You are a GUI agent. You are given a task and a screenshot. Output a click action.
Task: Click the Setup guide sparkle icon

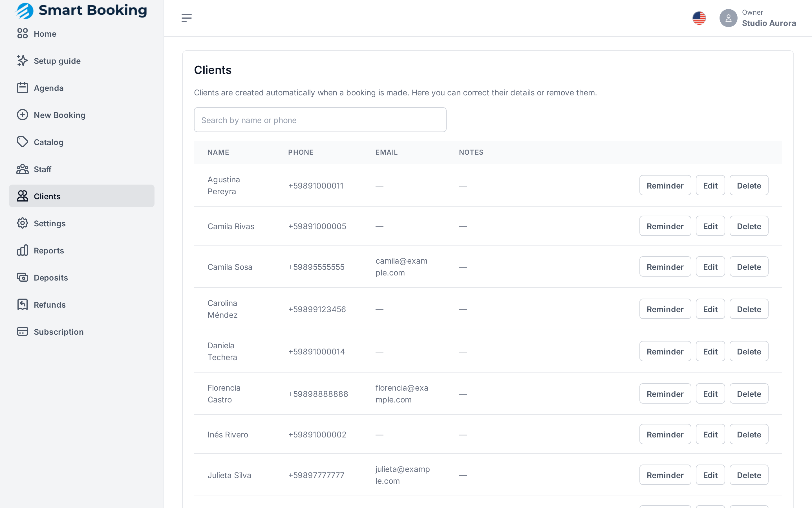click(x=23, y=61)
